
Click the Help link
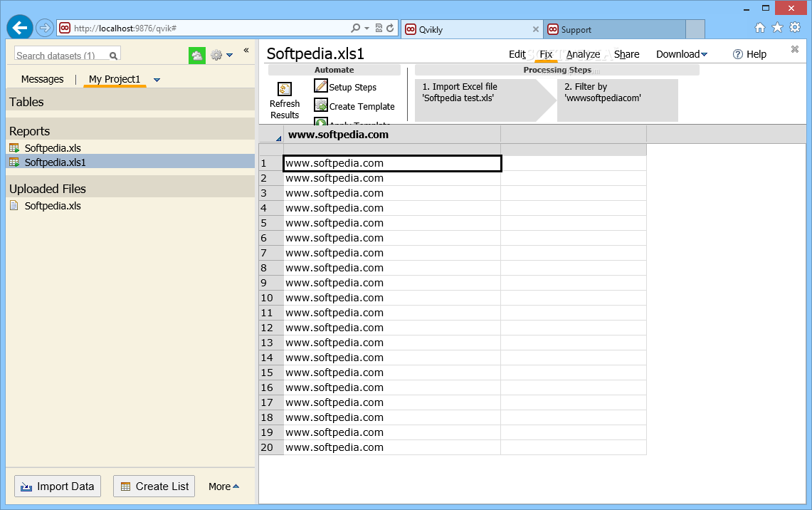tap(756, 54)
